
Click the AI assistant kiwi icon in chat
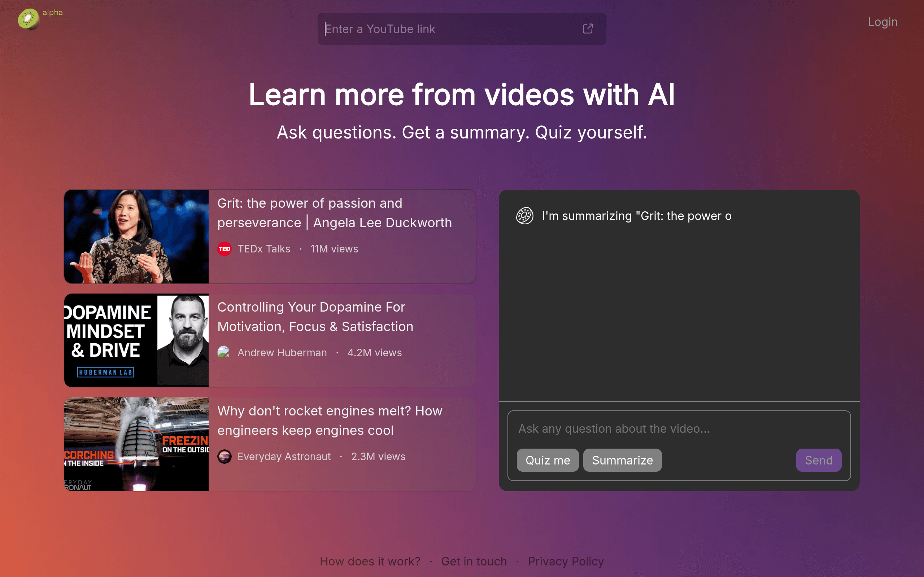[x=524, y=216]
